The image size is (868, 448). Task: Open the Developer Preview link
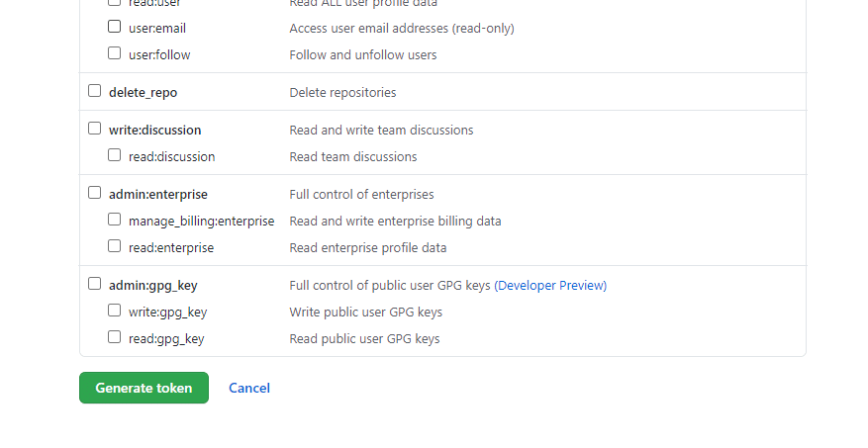(x=550, y=286)
